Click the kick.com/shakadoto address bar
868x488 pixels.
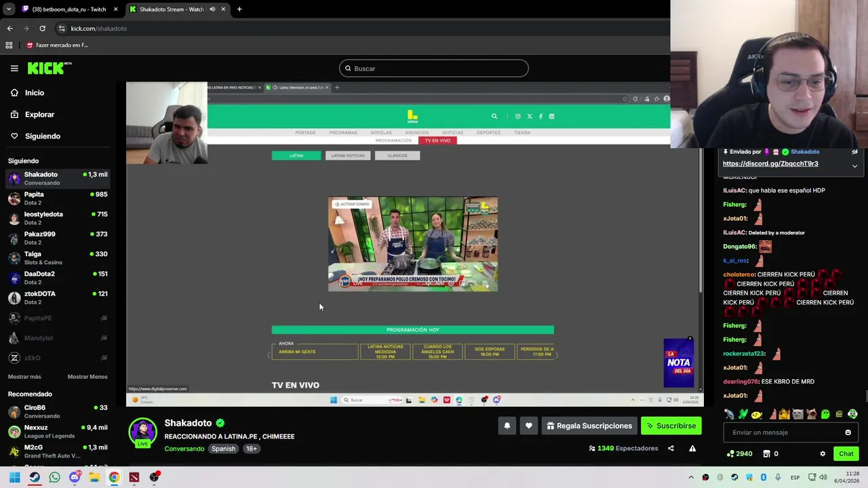(x=98, y=28)
